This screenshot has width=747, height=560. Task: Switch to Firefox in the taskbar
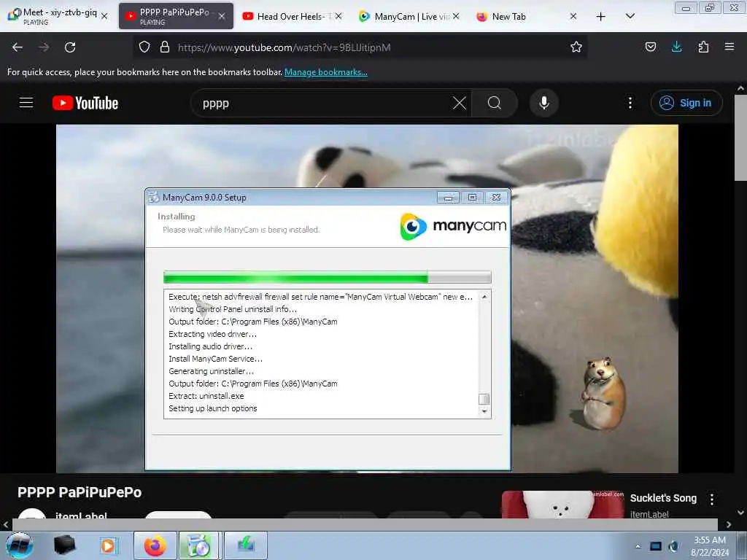(x=155, y=545)
